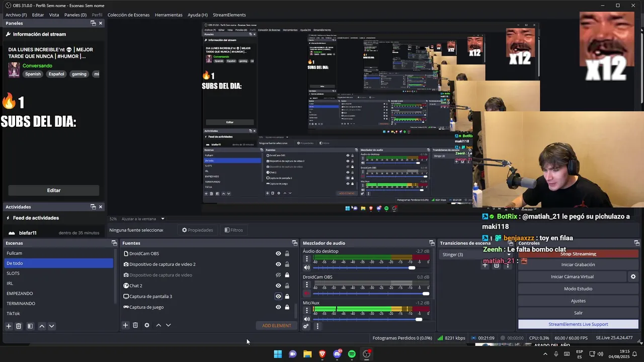Image resolution: width=644 pixels, height=362 pixels.
Task: Hide Dispositivo de captura de video 2
Action: point(278,264)
